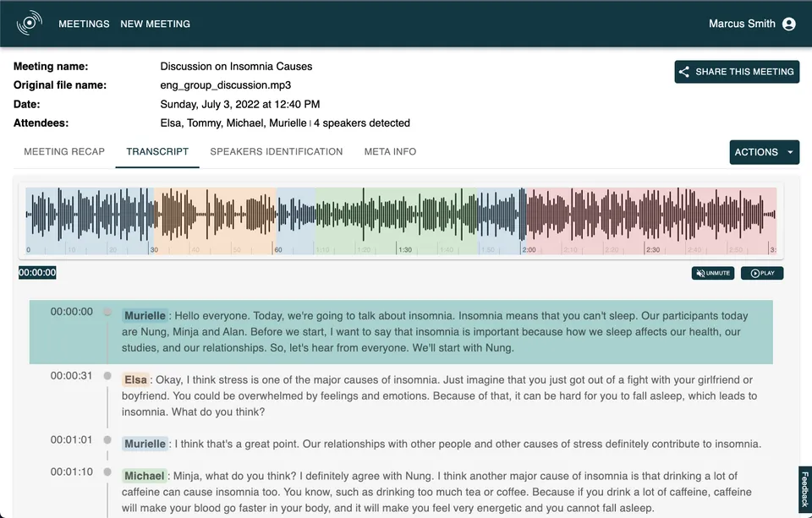Click the '4 speakers detected' text

pyautogui.click(x=362, y=123)
